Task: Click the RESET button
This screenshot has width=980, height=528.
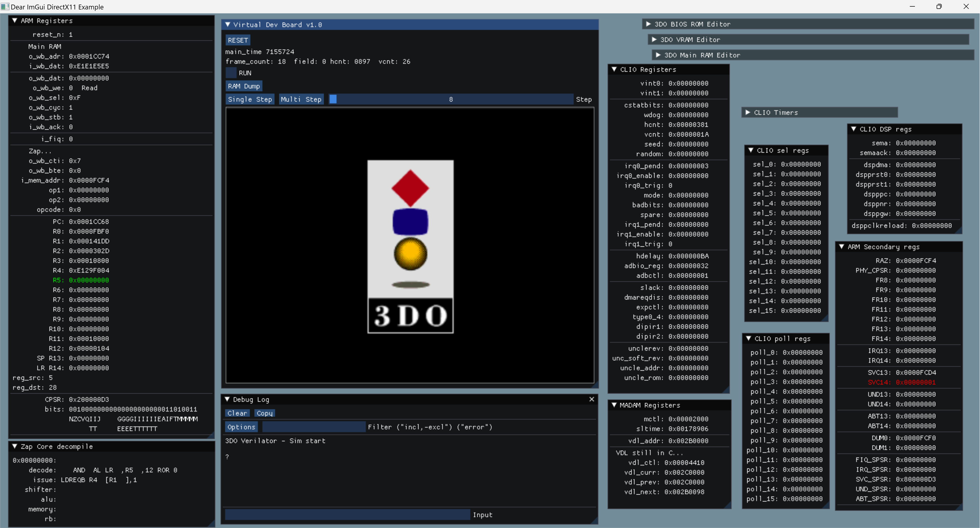Action: click(x=238, y=40)
